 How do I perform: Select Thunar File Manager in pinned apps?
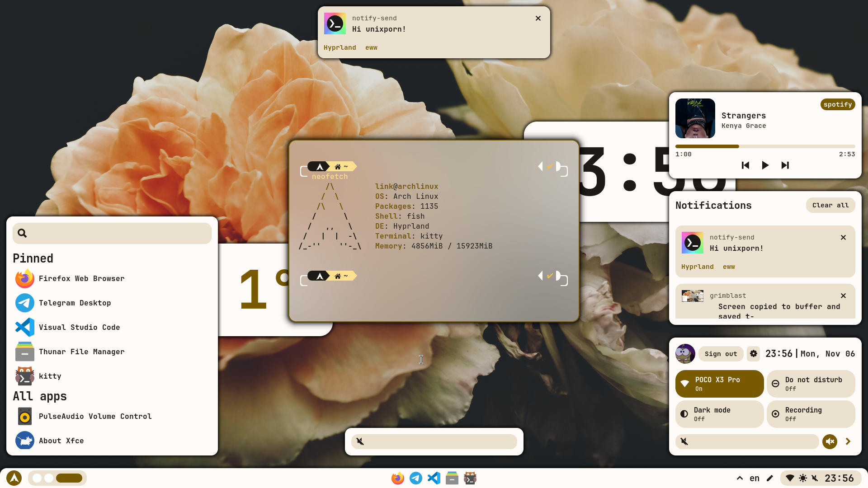(x=81, y=352)
